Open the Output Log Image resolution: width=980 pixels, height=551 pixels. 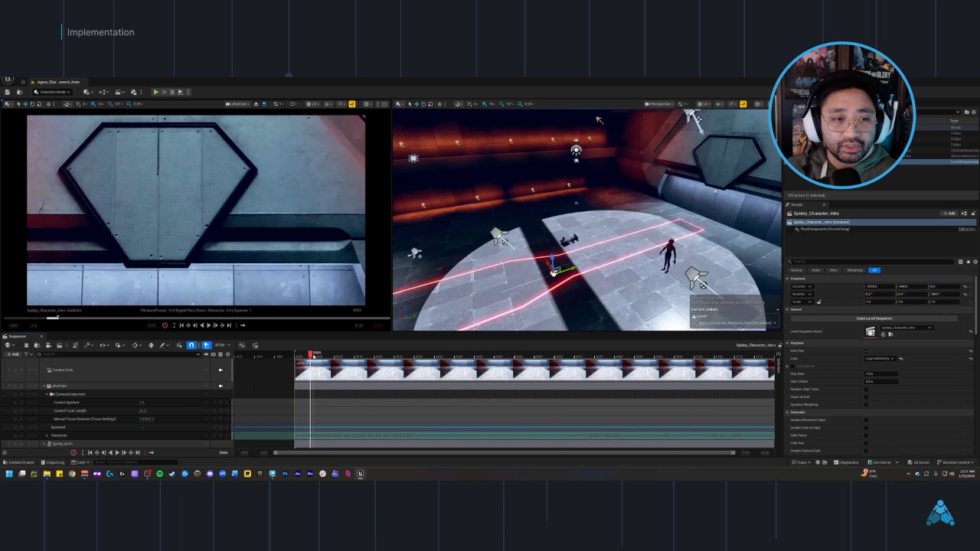[x=54, y=462]
